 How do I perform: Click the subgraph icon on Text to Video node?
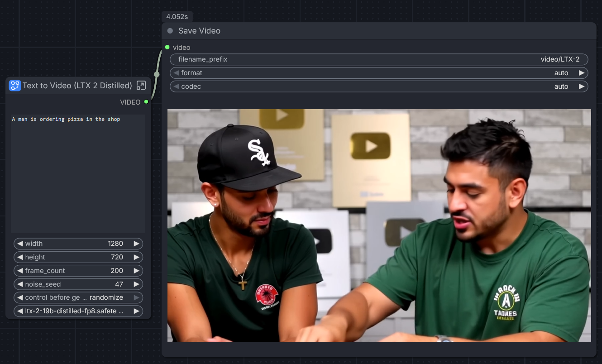tap(15, 86)
